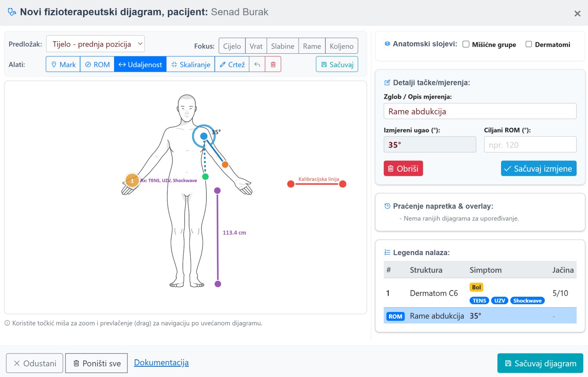Viewport: 588px width, 377px height.
Task: Enable the Mišićne grupe checkbox
Action: pos(466,44)
